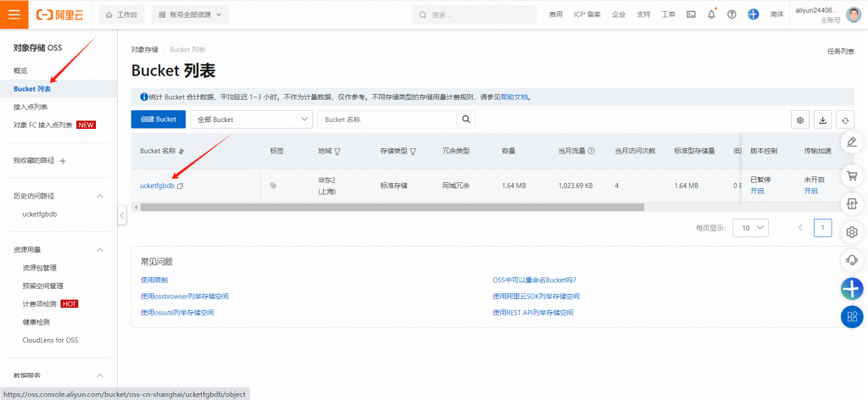Enable transfer acceleration for ucketfgbdb
Image resolution: width=868 pixels, height=400 pixels.
click(810, 191)
